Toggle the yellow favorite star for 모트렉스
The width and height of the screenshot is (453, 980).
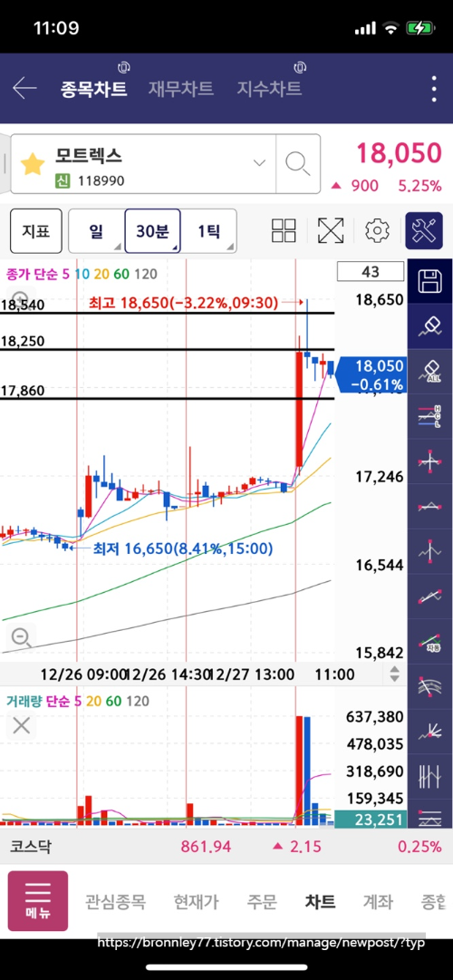point(33,164)
